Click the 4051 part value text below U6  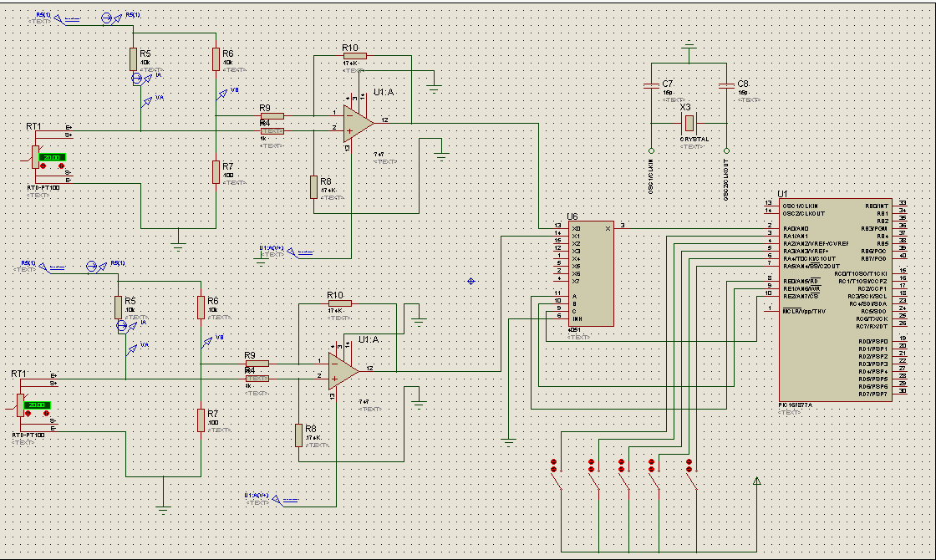(x=574, y=329)
